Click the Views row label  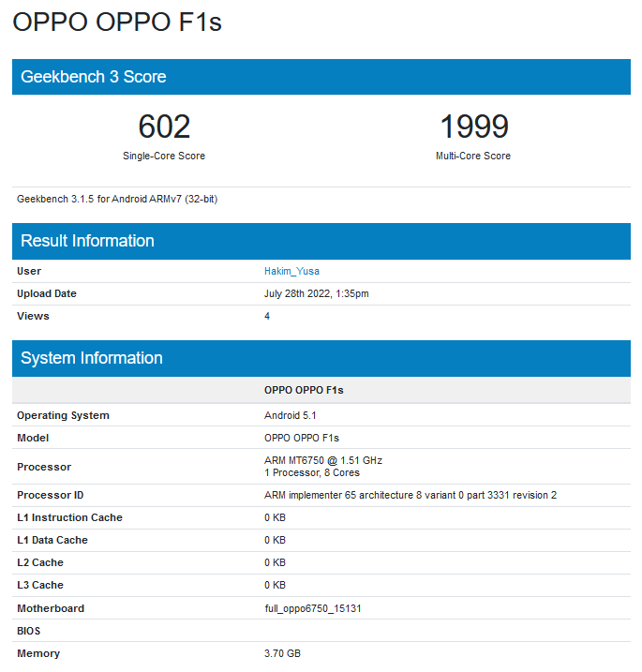pos(33,316)
